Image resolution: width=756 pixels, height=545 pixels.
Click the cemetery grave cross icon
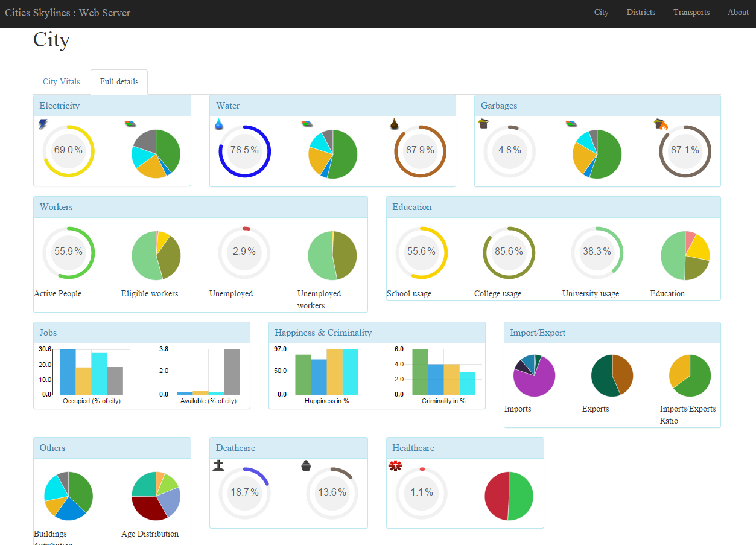pos(218,466)
